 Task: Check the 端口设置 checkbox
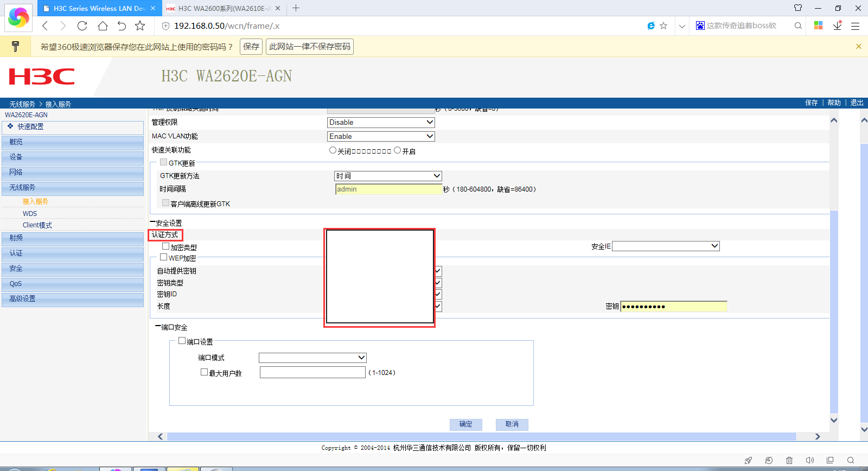pyautogui.click(x=182, y=341)
